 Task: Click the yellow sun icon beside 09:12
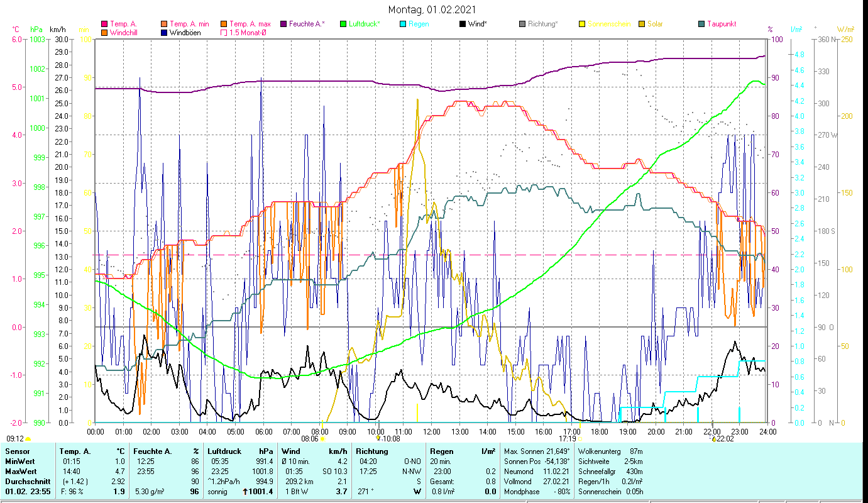pyautogui.click(x=28, y=439)
